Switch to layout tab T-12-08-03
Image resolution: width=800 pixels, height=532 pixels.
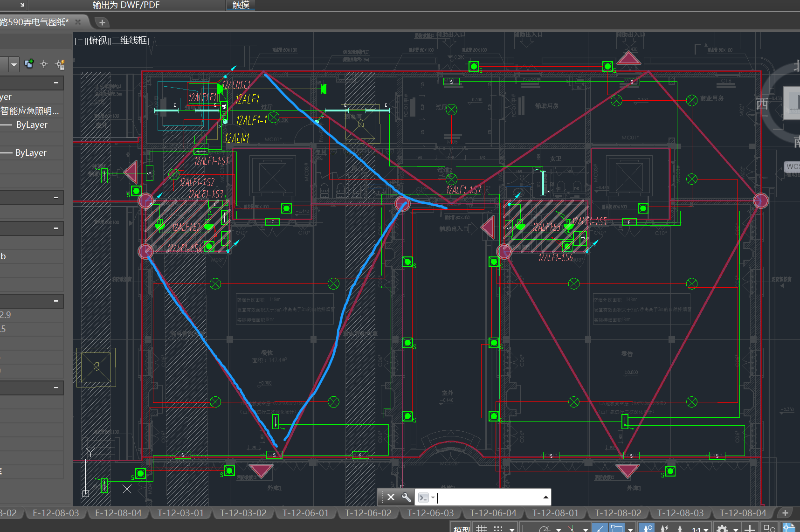tap(681, 513)
